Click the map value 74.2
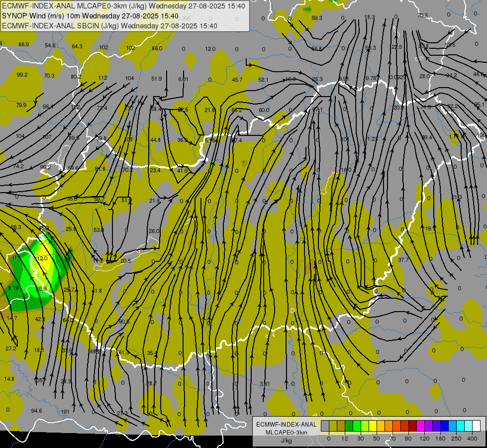Viewport: 487px width, 448px height. [x=18, y=166]
